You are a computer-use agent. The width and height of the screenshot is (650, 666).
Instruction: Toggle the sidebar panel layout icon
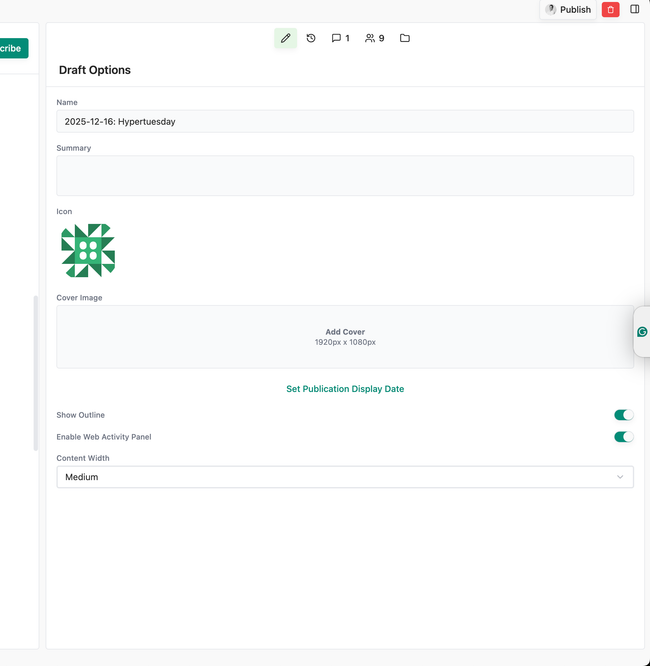634,10
